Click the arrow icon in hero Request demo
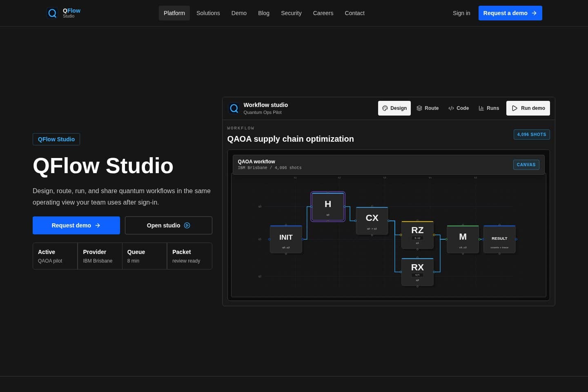 98,225
